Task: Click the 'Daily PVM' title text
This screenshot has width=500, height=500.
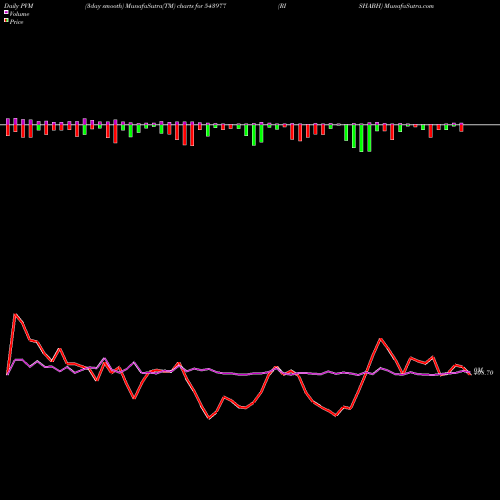Action: (x=19, y=6)
